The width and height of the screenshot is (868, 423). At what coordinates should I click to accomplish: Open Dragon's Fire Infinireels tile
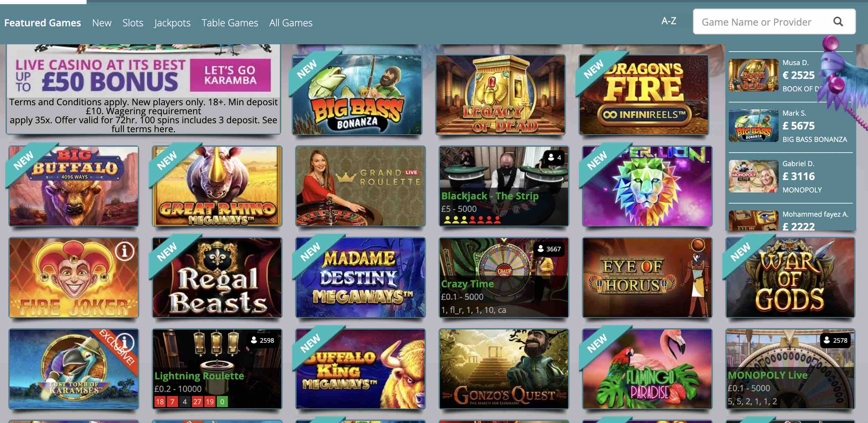[644, 94]
